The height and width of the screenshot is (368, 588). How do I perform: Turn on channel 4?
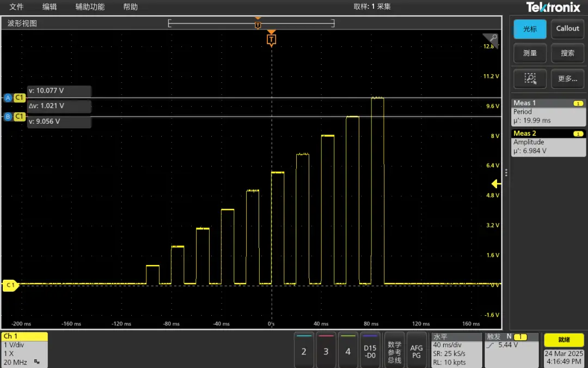tap(348, 350)
